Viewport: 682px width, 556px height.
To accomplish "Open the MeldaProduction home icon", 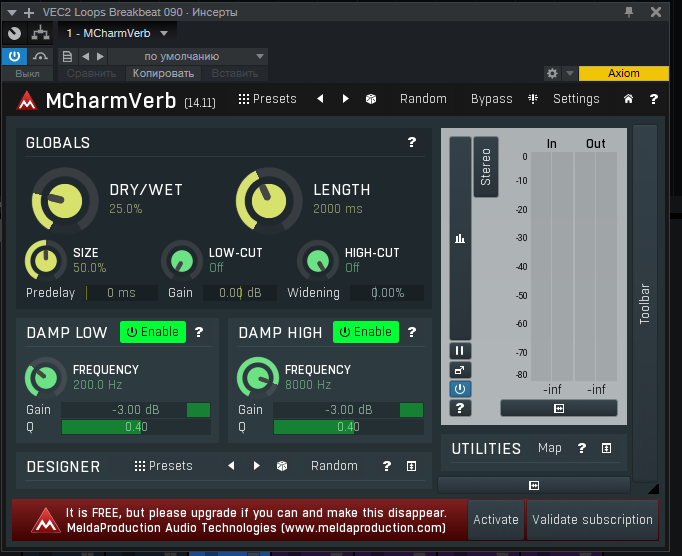I will [x=628, y=99].
